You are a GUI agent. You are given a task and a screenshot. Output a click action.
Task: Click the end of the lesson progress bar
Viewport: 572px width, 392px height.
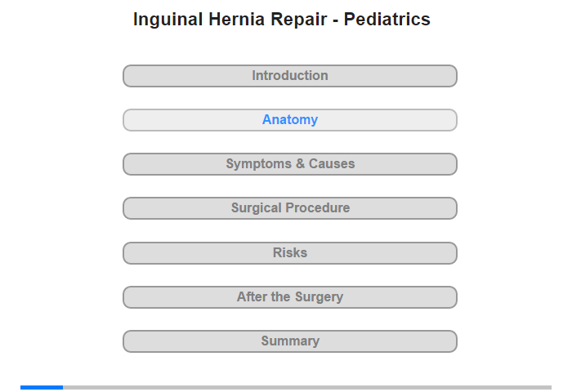(549, 387)
